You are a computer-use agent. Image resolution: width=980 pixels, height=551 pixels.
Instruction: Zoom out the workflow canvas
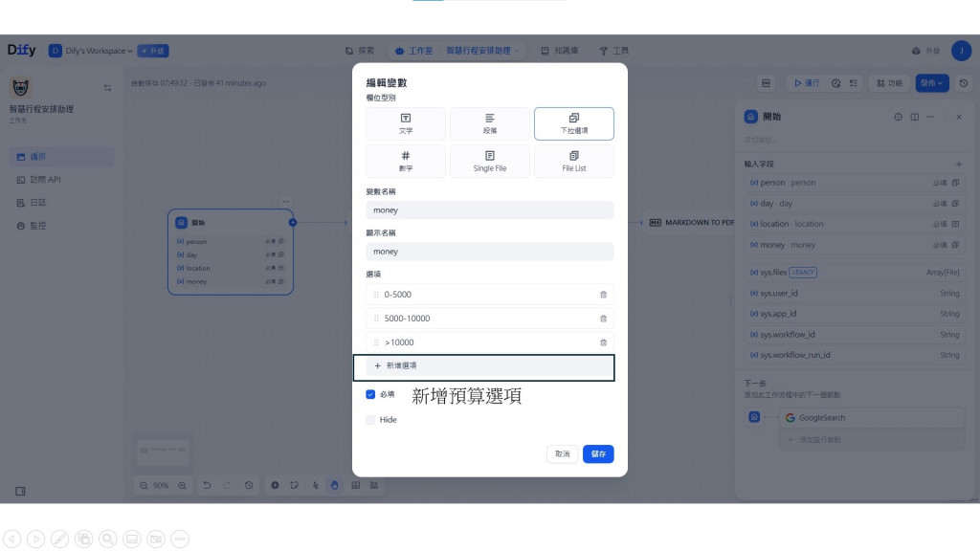pos(144,485)
